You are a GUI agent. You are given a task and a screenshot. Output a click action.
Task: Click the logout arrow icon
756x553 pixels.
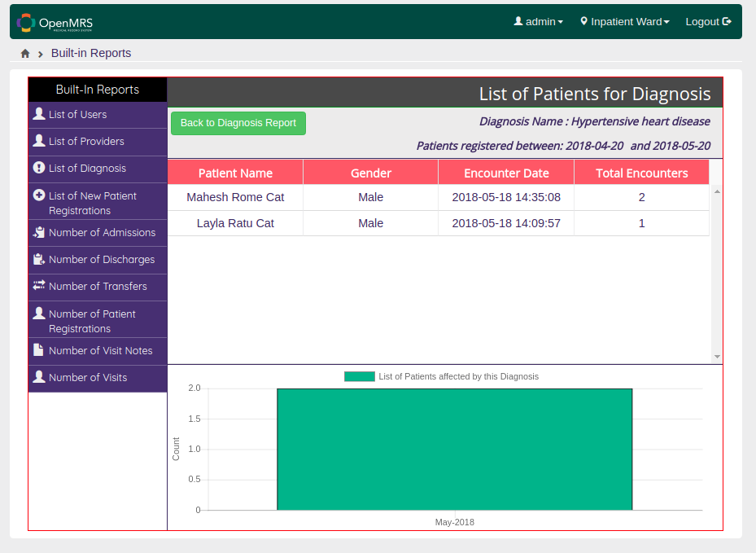coord(727,21)
